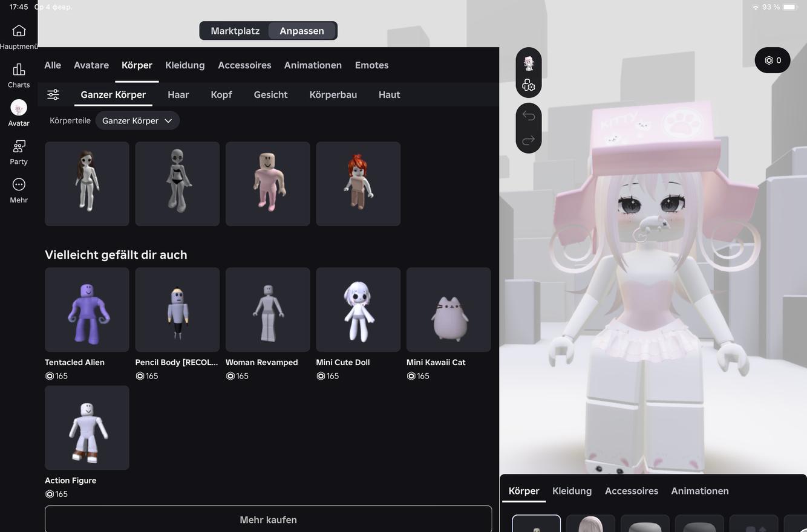The image size is (807, 532).
Task: Open the Hauptmenü home icon
Action: [x=19, y=31]
